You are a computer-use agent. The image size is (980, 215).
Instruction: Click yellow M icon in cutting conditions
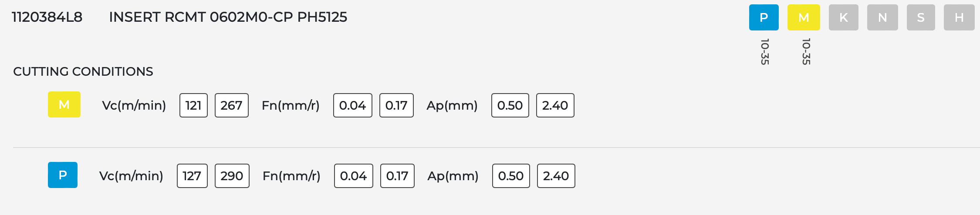(x=64, y=104)
